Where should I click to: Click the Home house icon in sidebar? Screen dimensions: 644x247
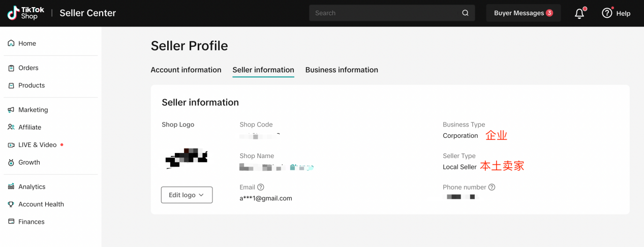(11, 43)
